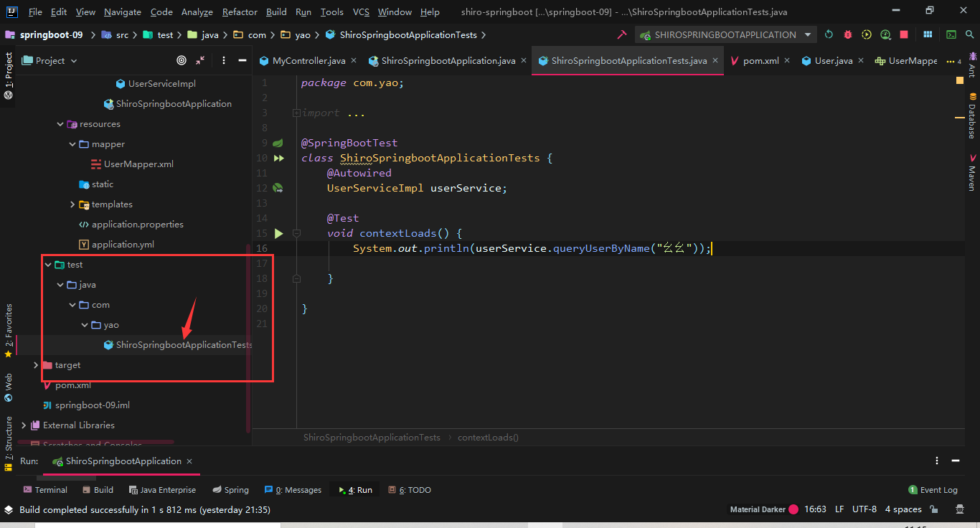Open the Java Enterprise tool window
Image resolution: width=980 pixels, height=528 pixels.
[162, 490]
